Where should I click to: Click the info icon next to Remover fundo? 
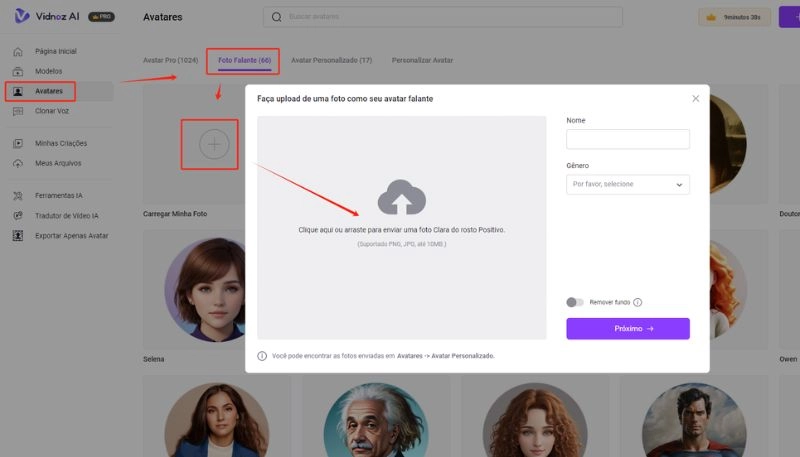(x=637, y=302)
